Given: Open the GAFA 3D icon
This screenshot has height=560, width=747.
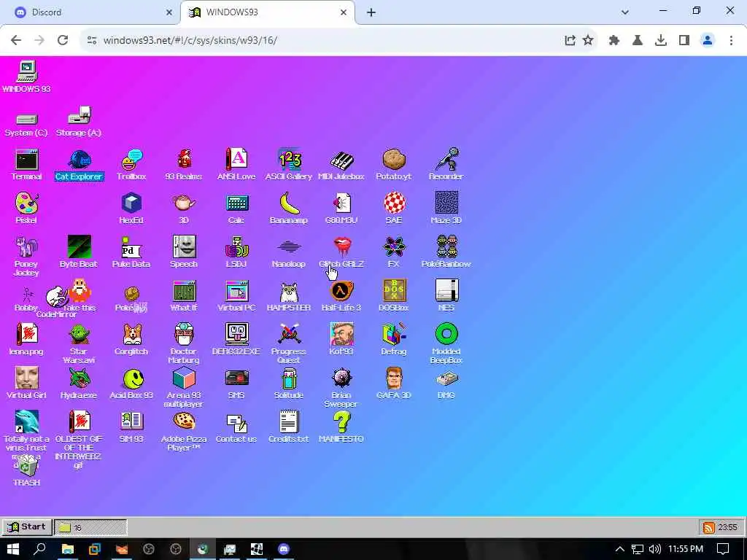Looking at the screenshot, I should point(393,378).
